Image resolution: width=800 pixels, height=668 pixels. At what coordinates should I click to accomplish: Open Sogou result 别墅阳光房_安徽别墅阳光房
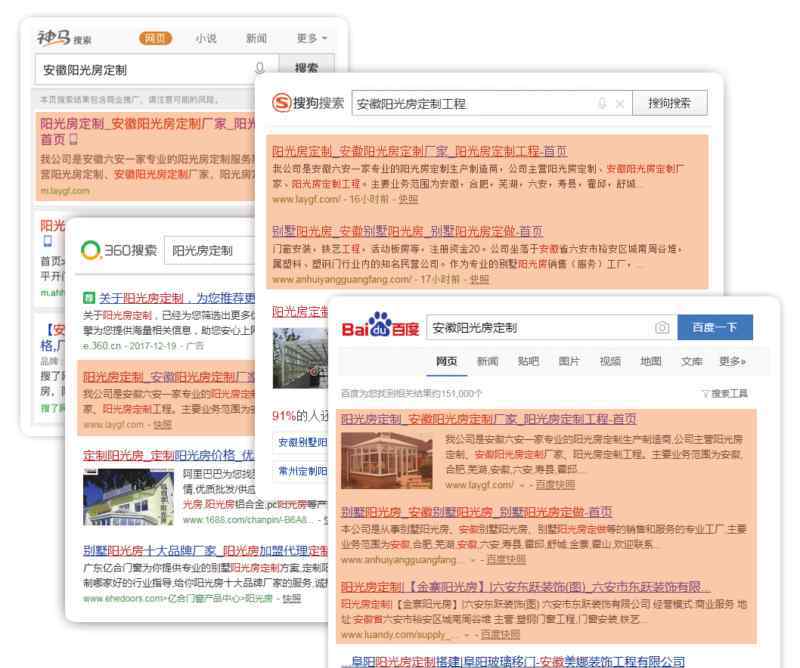(x=407, y=231)
